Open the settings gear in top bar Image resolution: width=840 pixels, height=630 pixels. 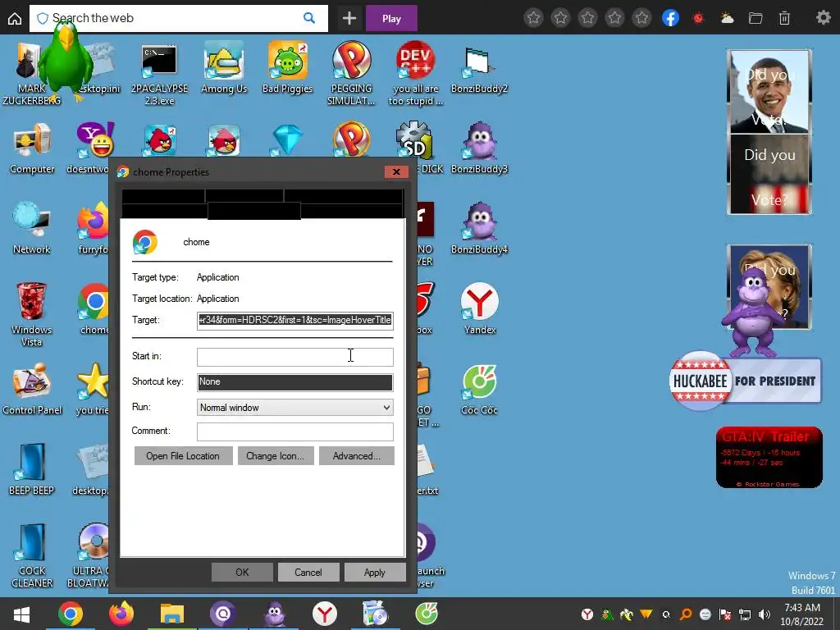coord(824,18)
